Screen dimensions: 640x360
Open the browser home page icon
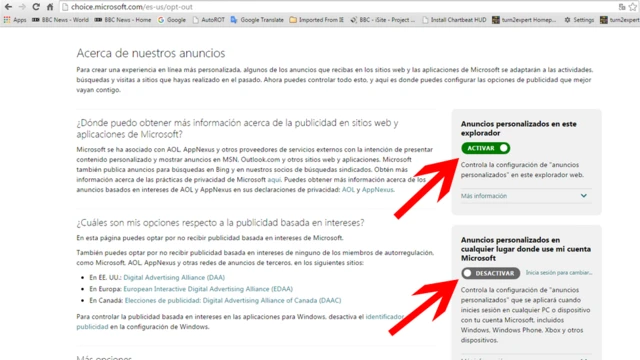[50, 7]
